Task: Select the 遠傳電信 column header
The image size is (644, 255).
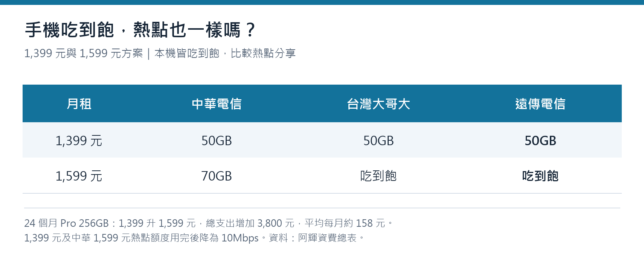Action: pyautogui.click(x=540, y=104)
